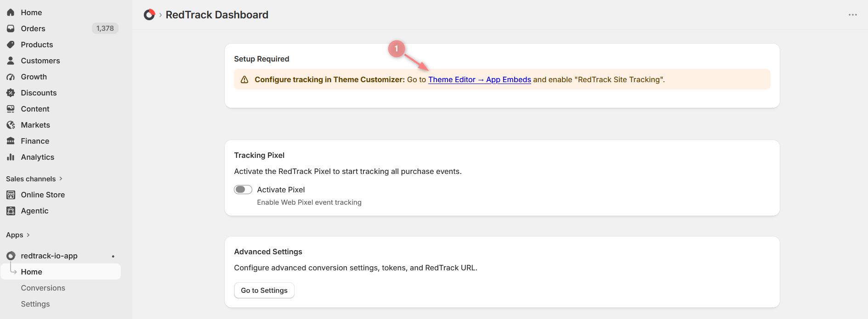Click the 1,378 orders count badge
Viewport: 868px width, 319px height.
[105, 28]
